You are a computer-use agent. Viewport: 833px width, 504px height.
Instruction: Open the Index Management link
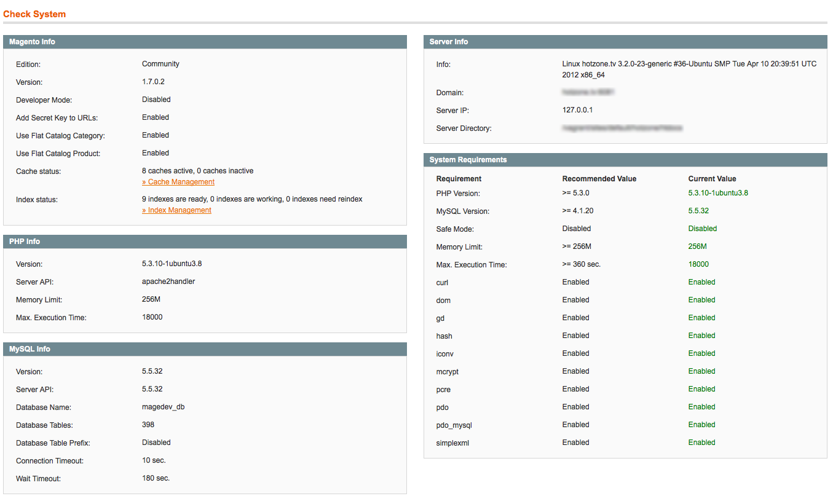tap(176, 210)
